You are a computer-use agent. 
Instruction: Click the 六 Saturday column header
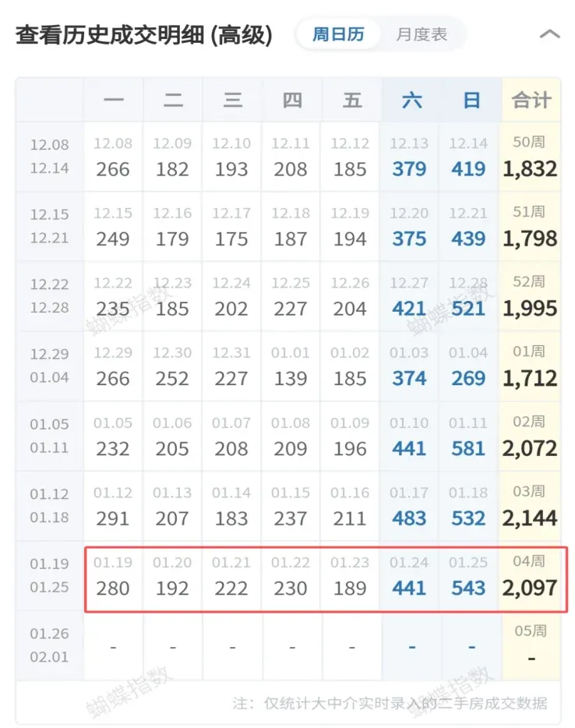pyautogui.click(x=410, y=100)
